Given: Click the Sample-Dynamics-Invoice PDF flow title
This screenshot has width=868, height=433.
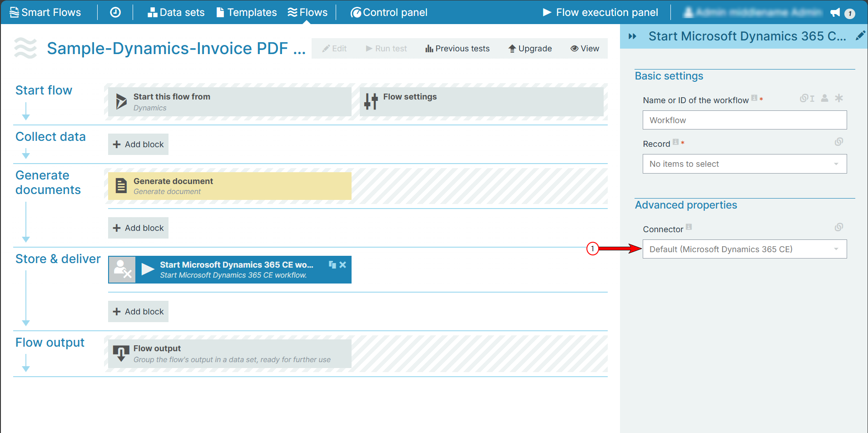Looking at the screenshot, I should (176, 48).
